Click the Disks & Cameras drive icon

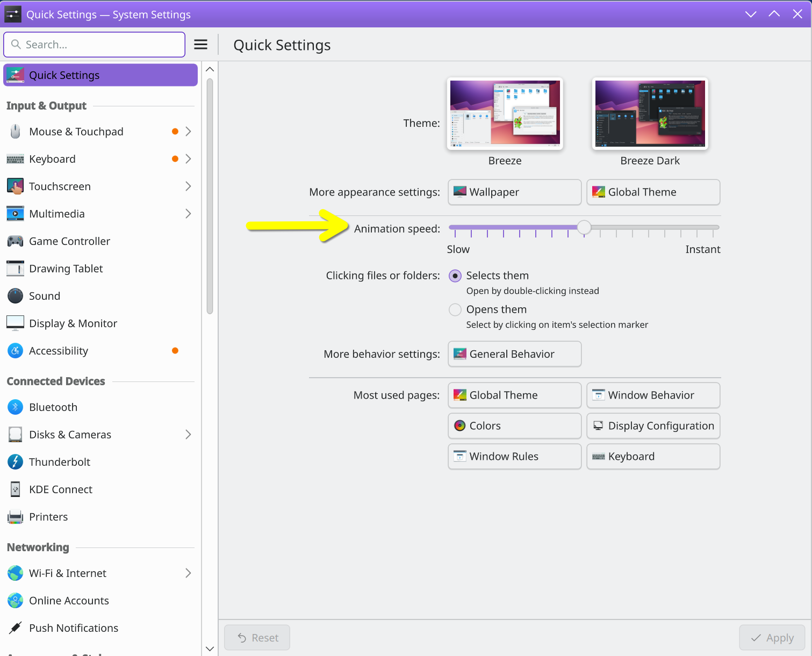15,435
